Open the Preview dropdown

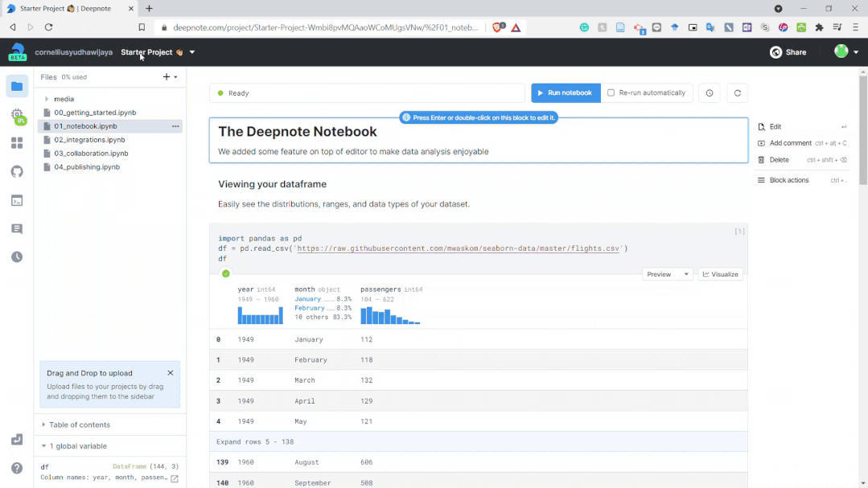tap(668, 274)
